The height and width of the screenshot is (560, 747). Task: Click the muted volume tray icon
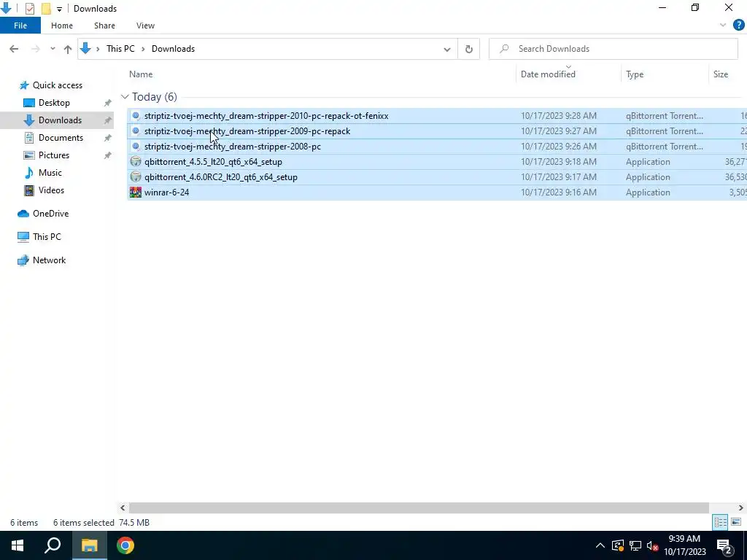click(x=653, y=545)
